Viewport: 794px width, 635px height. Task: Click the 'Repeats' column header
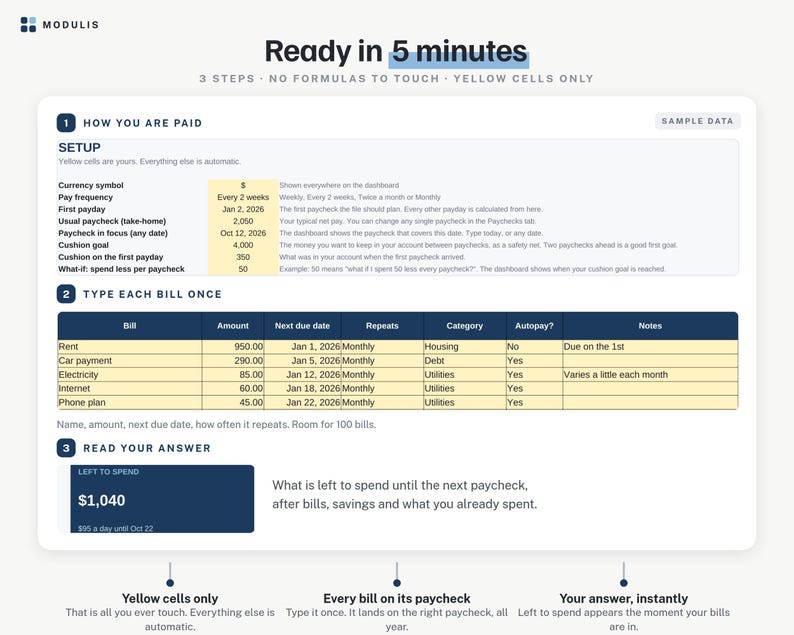382,326
